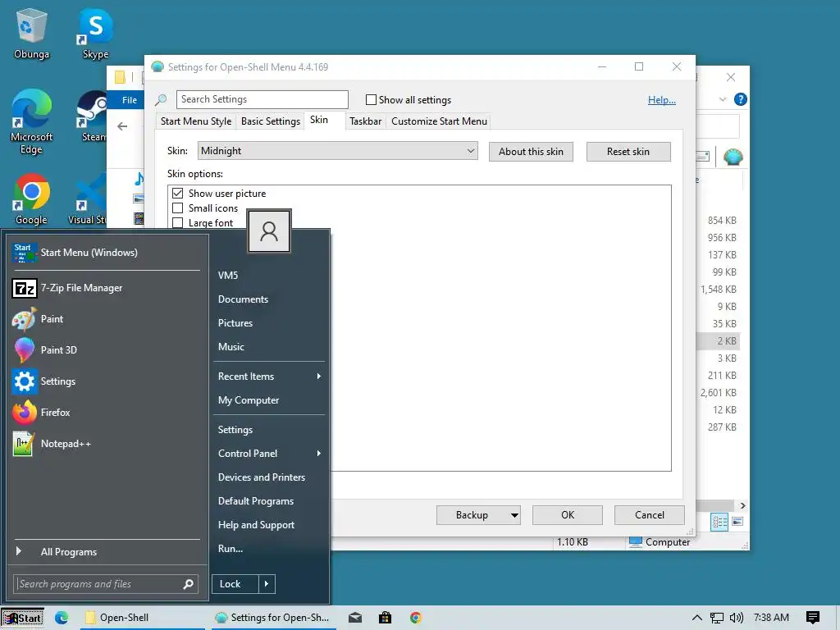Open Steam desktop shortcut
Viewport: 840px width, 630px height.
94,116
